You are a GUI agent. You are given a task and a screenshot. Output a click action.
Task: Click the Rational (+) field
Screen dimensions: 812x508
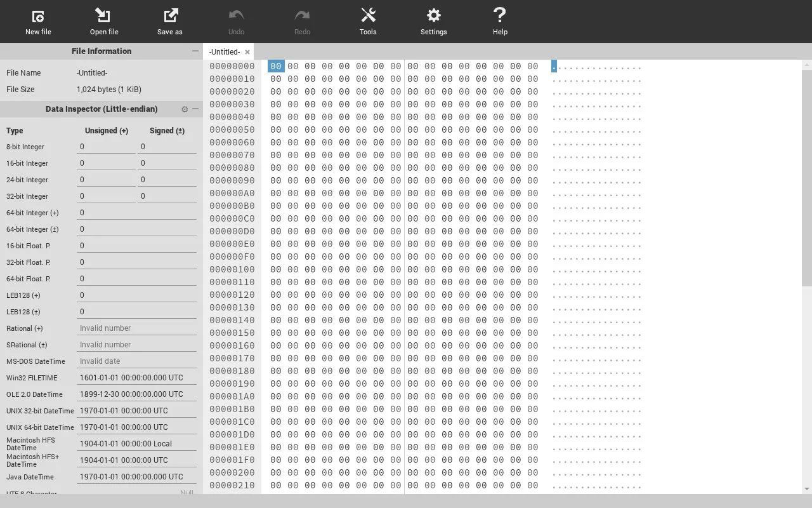136,328
